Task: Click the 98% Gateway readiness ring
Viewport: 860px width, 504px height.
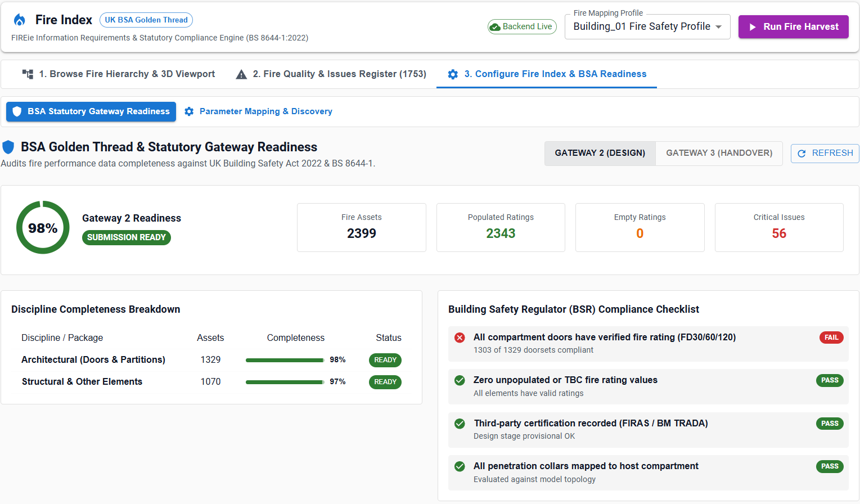Action: pos(43,227)
